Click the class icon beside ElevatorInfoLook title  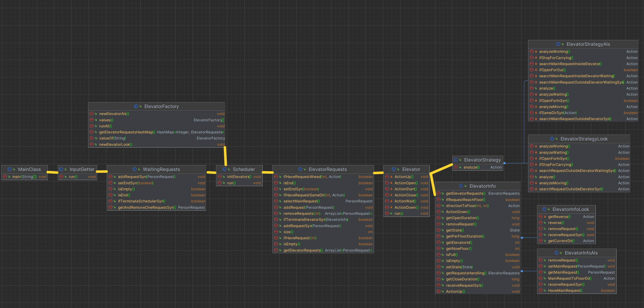tap(544, 209)
